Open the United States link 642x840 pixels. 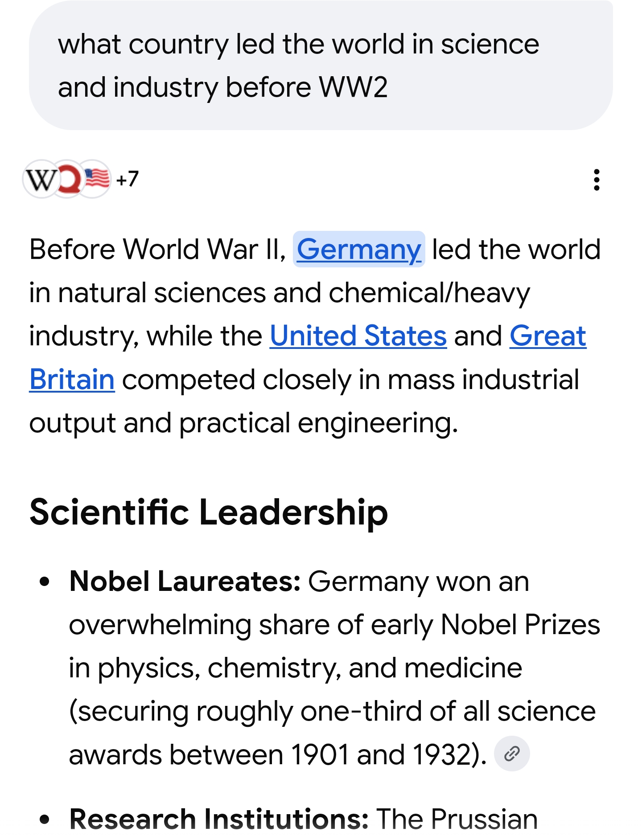358,336
